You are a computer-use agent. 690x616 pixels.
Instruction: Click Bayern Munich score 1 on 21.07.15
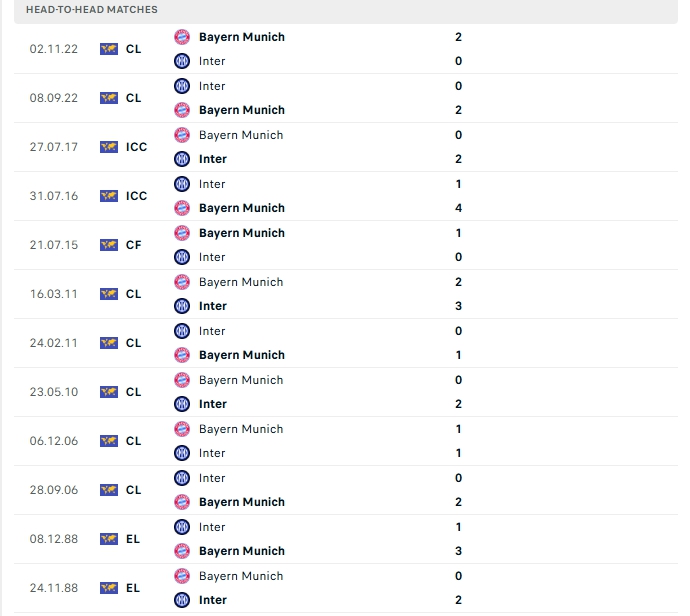coord(459,233)
